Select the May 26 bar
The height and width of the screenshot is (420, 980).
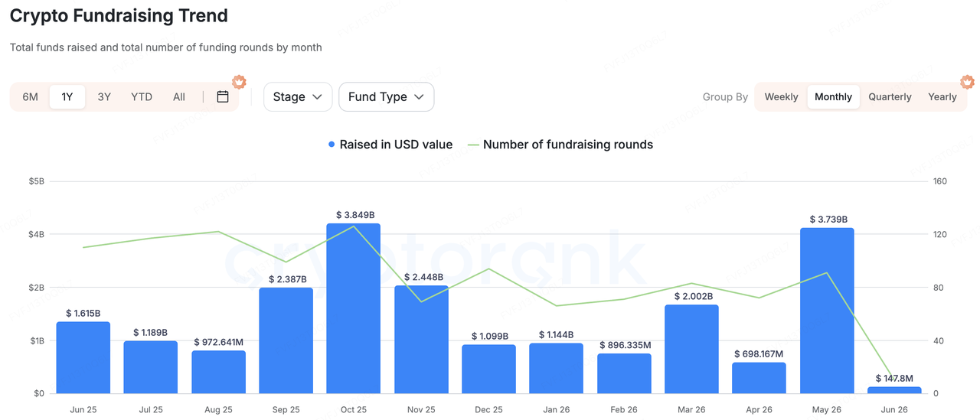coord(827,311)
